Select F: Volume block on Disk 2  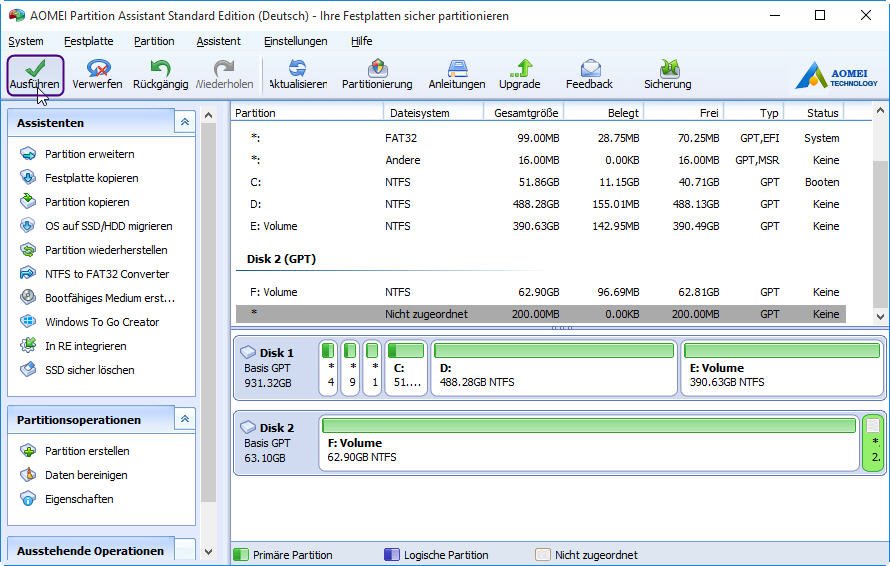(589, 443)
